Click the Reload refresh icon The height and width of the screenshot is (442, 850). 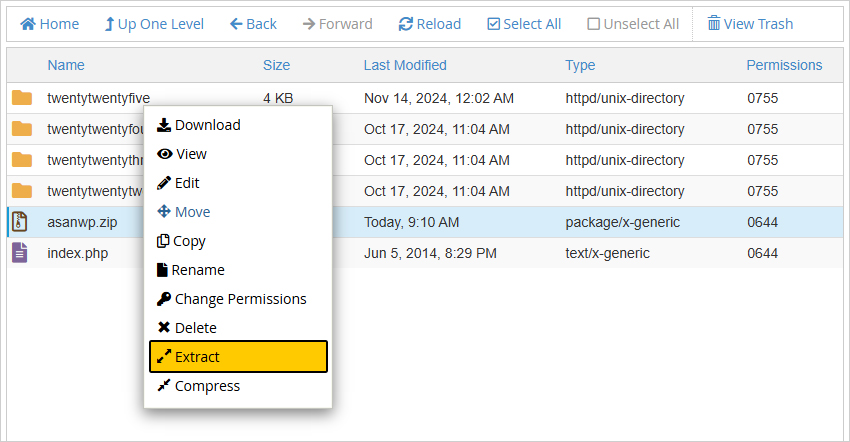[x=405, y=24]
